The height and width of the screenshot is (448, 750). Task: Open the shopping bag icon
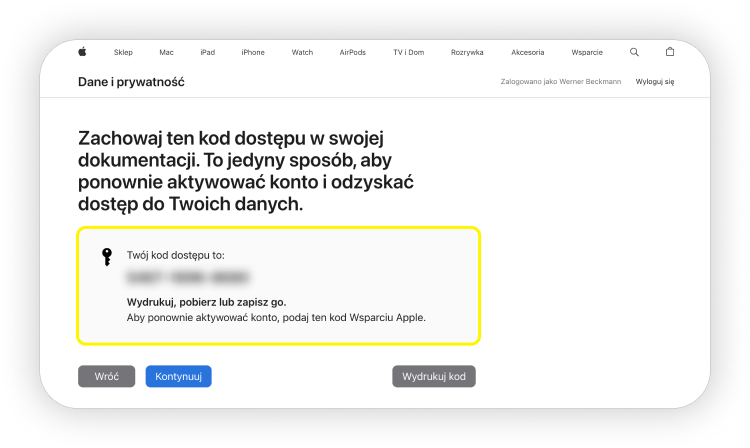click(670, 52)
